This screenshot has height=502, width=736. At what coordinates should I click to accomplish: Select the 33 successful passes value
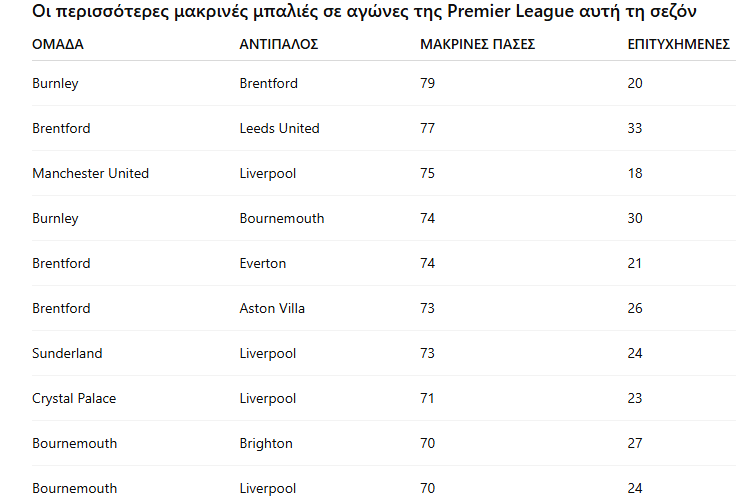click(x=635, y=128)
